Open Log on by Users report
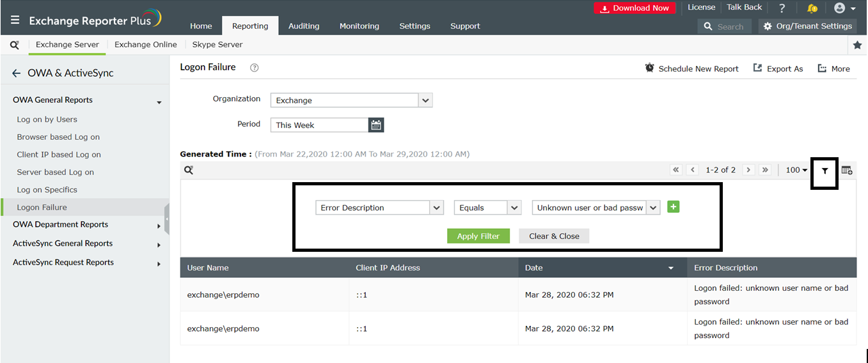 (x=47, y=120)
